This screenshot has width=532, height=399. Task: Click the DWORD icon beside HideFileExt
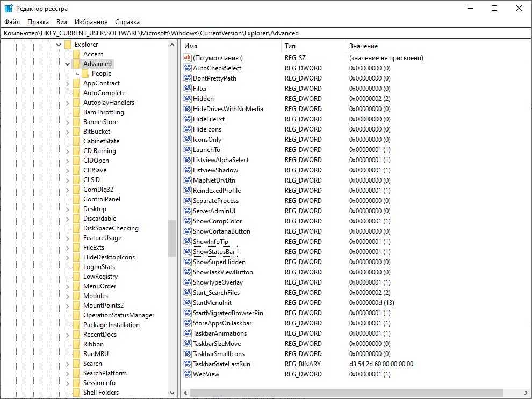point(187,119)
